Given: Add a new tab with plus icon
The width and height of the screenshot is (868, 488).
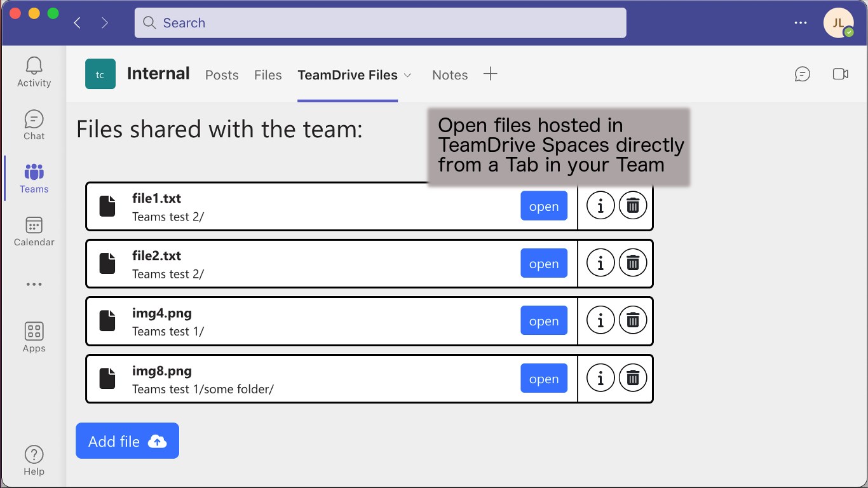Looking at the screenshot, I should point(490,74).
